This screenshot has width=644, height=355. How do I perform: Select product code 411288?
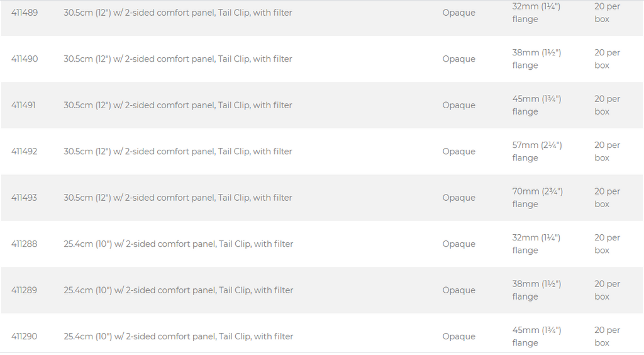(25, 244)
